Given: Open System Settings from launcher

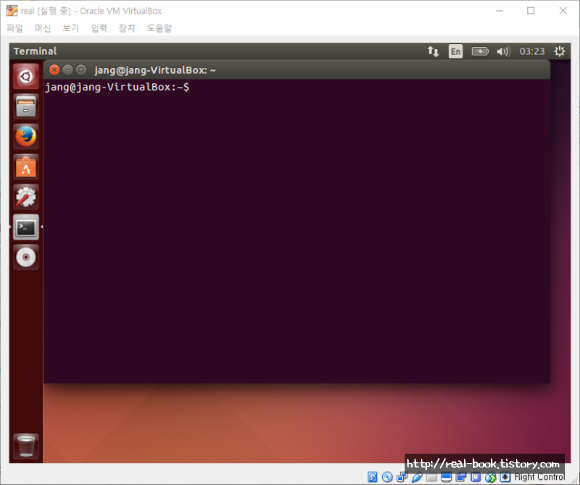Looking at the screenshot, I should point(26,197).
